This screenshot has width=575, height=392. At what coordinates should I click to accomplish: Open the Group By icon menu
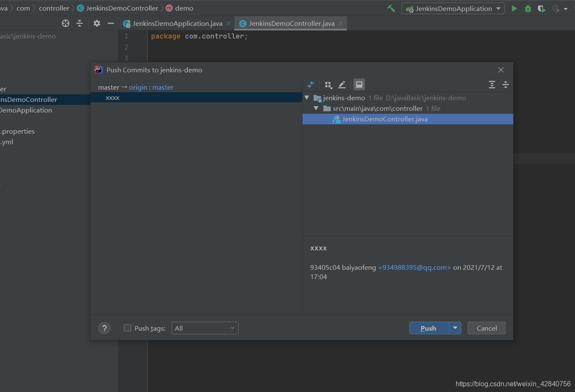(328, 85)
